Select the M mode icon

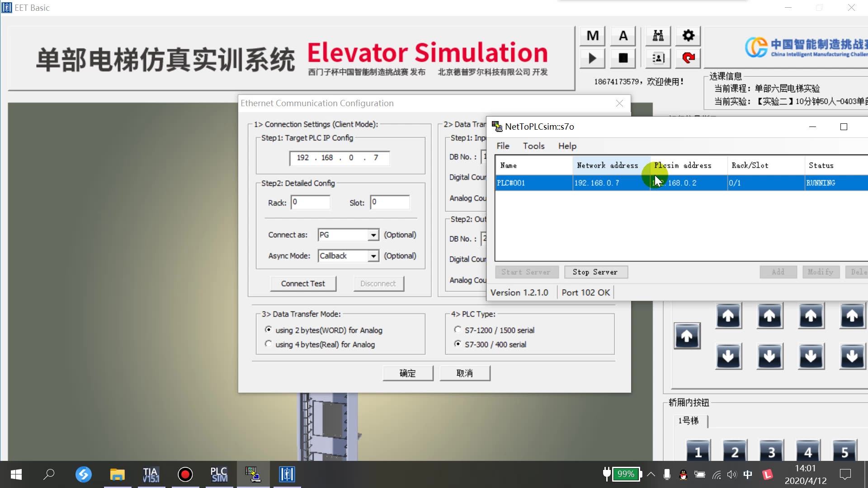point(592,36)
